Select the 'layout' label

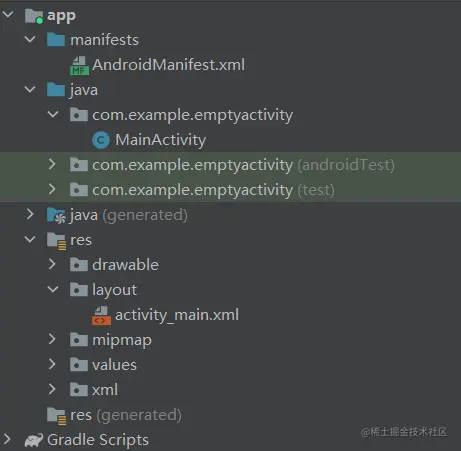point(114,290)
